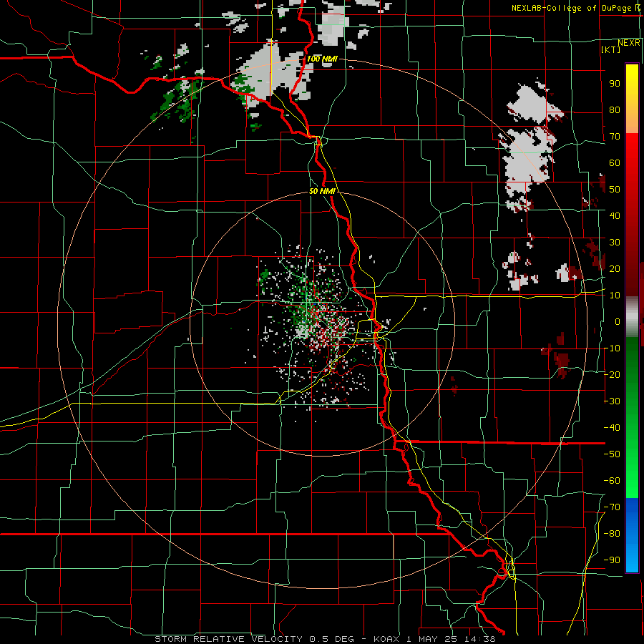Click the [KT] units label
This screenshot has height=644, width=644.
tap(611, 49)
